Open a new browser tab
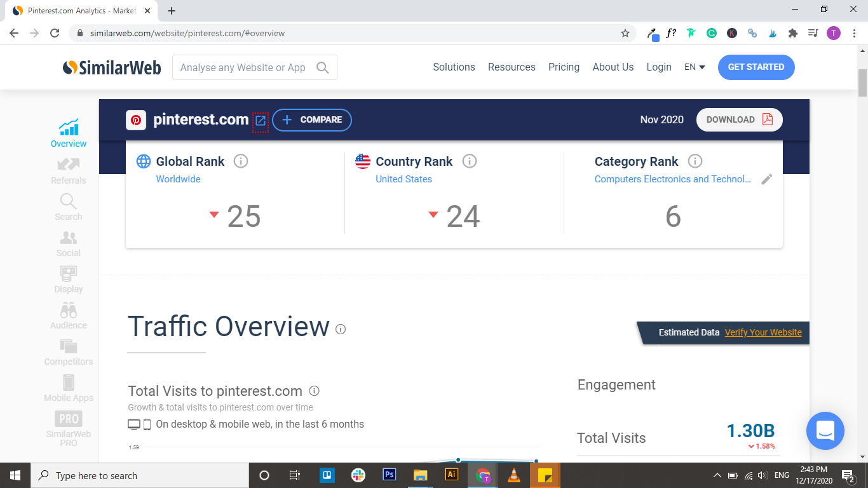The image size is (868, 488). tap(172, 11)
